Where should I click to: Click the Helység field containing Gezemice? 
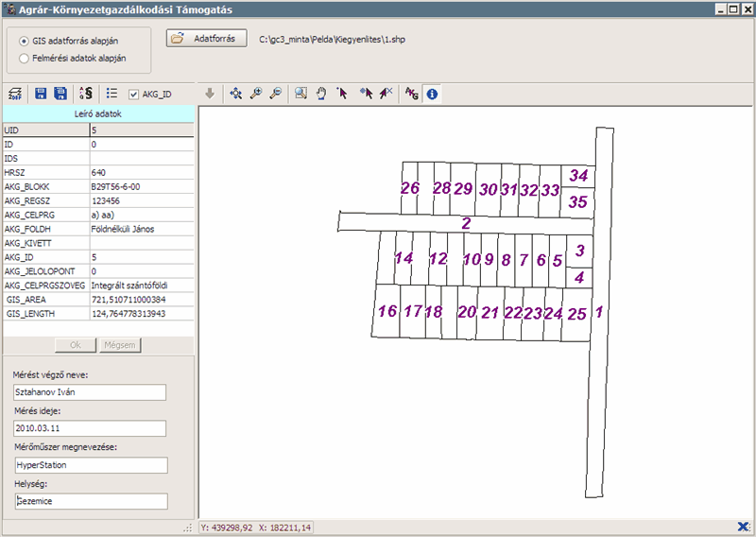pos(91,501)
